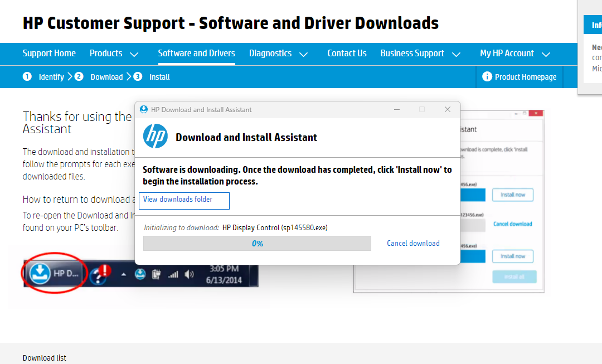This screenshot has width=602, height=364.
Task: Click the blue globe icon in the notification area
Action: 140,273
